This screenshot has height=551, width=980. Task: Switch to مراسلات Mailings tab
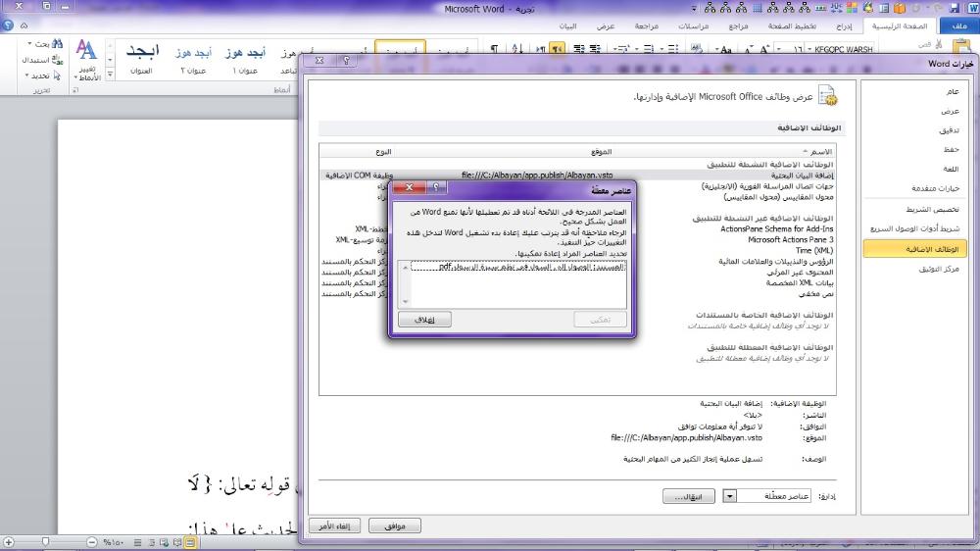(694, 26)
